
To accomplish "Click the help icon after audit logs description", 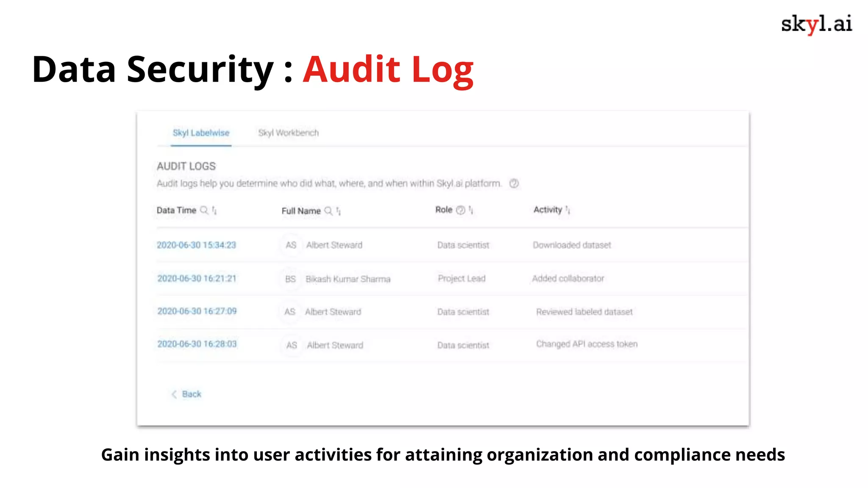I will [x=514, y=183].
